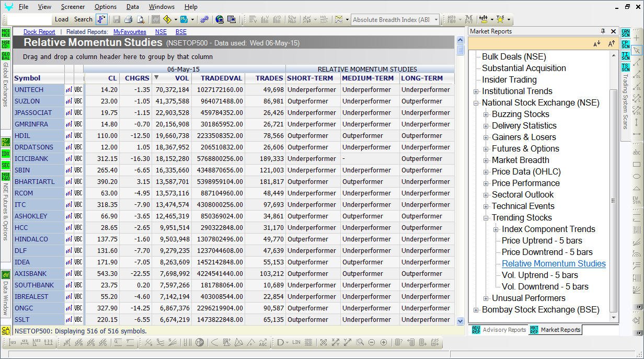Viewport: 644px width, 359px height.
Task: Click the SEC sector sidebar icon
Action: [6, 165]
